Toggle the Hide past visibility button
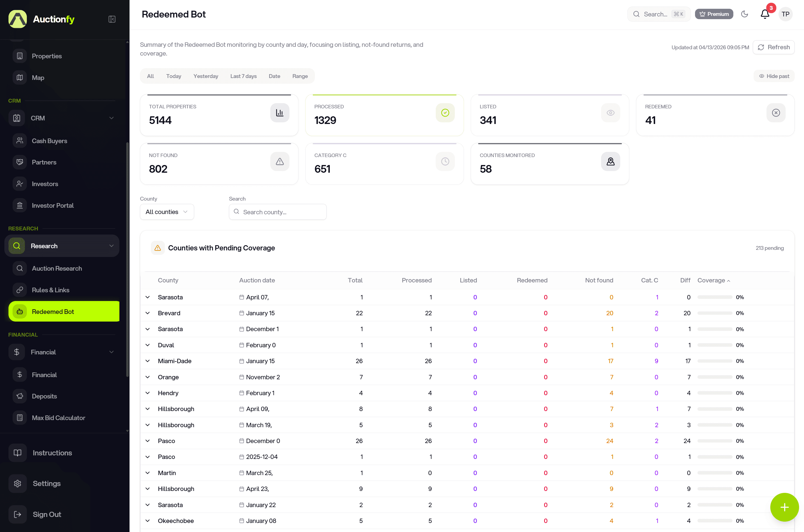 pyautogui.click(x=774, y=76)
